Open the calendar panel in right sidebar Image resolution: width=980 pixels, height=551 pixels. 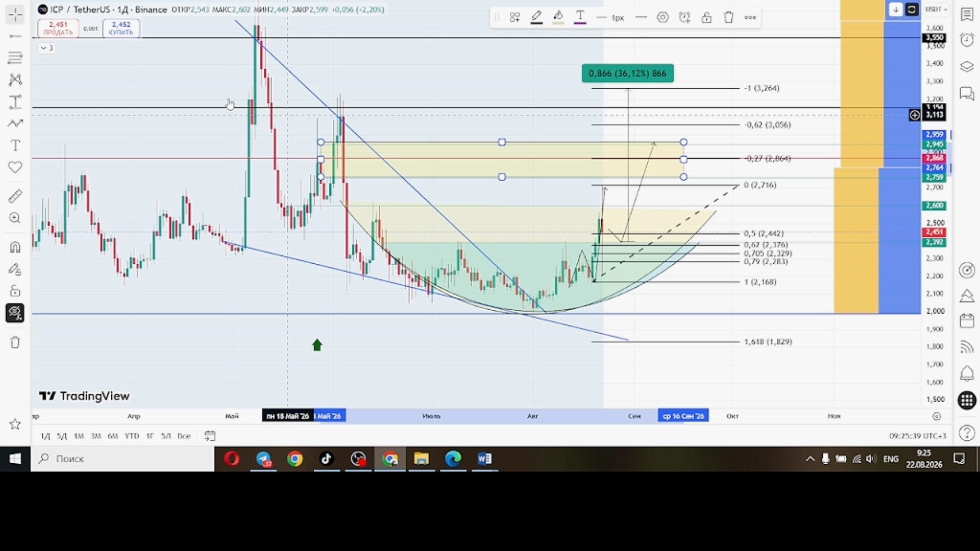click(967, 321)
